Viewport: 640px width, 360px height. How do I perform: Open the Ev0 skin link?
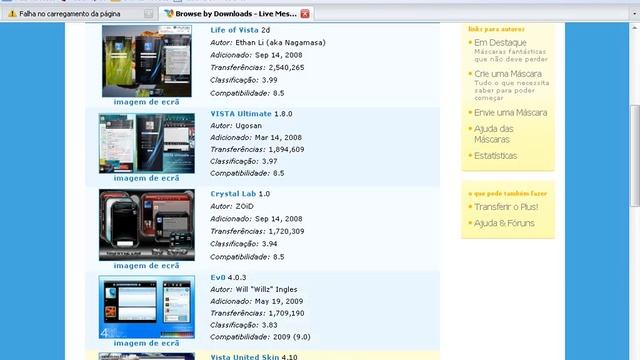coord(218,278)
